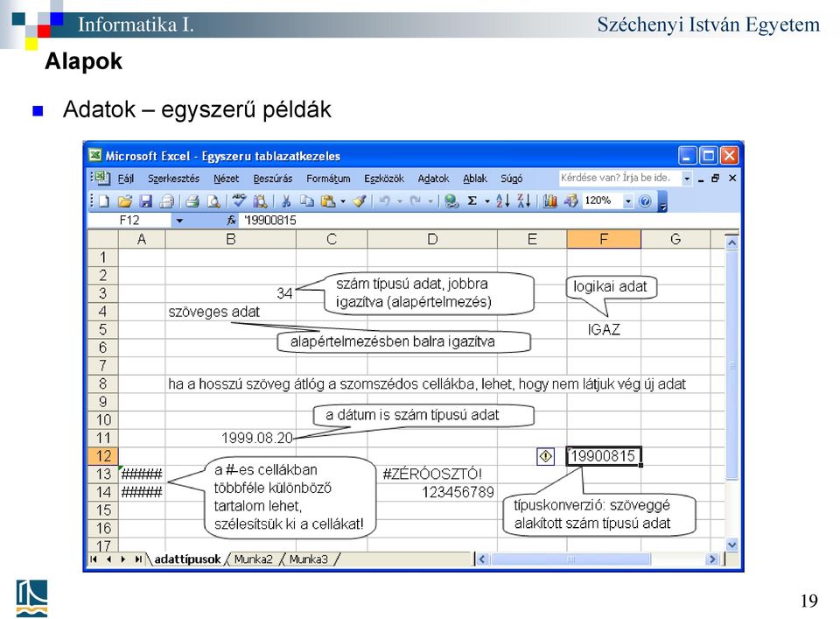
Task: Click the Research icon beside spelling
Action: [x=261, y=201]
